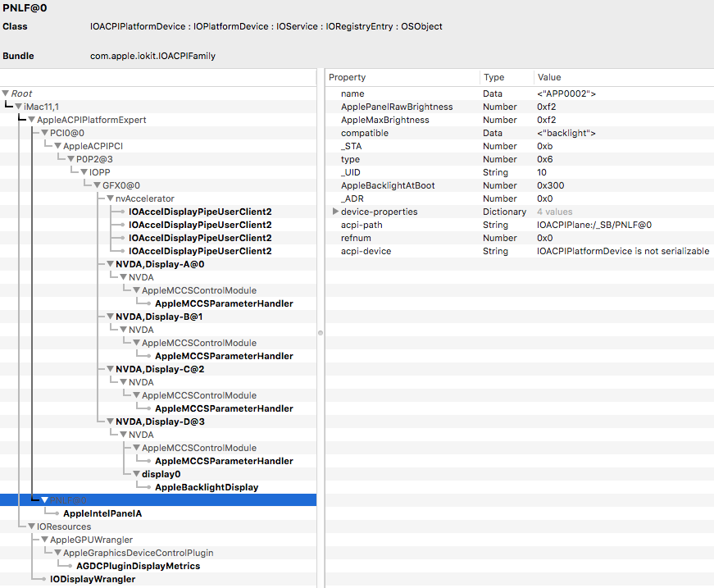Viewport: 714px width, 588px height.
Task: Collapse the IOPP node triangle
Action: coord(84,172)
